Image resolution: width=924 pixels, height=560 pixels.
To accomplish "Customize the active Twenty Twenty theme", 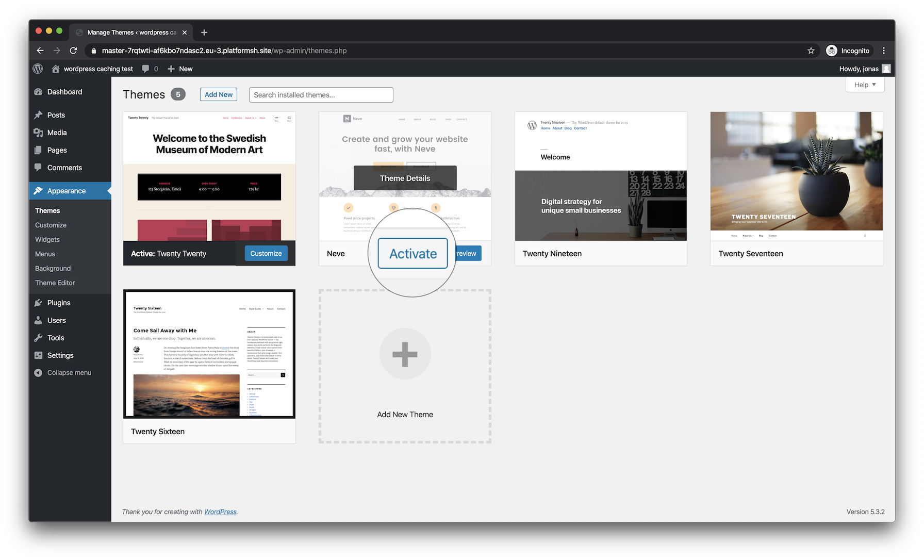I will click(x=266, y=253).
